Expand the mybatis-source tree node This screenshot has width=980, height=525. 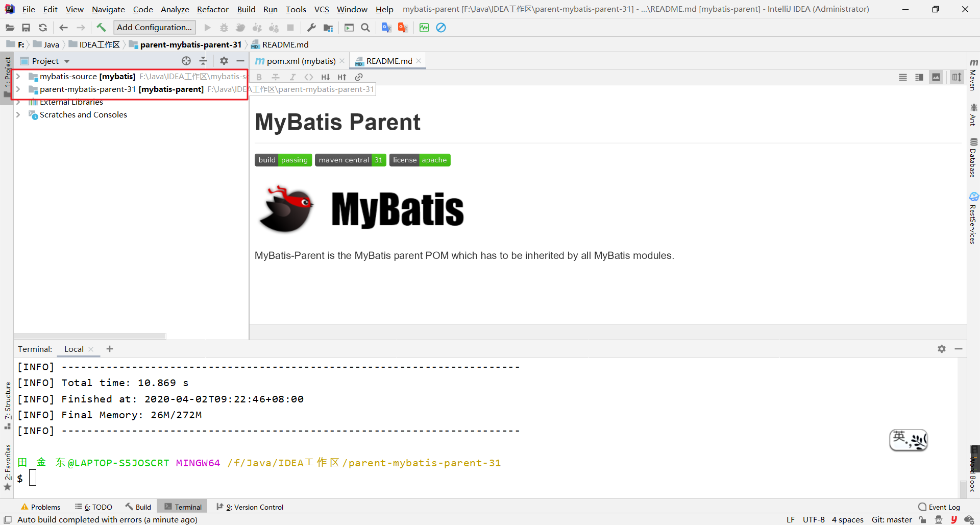click(18, 76)
